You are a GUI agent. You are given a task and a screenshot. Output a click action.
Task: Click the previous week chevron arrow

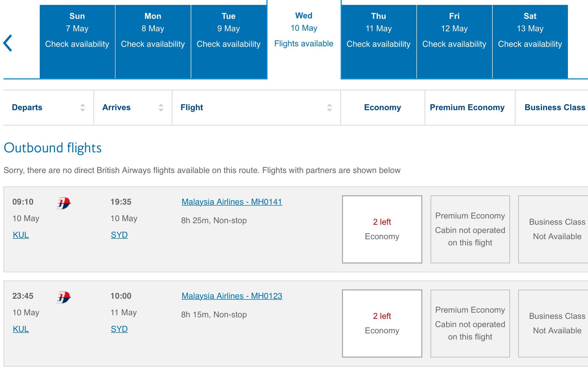(8, 43)
